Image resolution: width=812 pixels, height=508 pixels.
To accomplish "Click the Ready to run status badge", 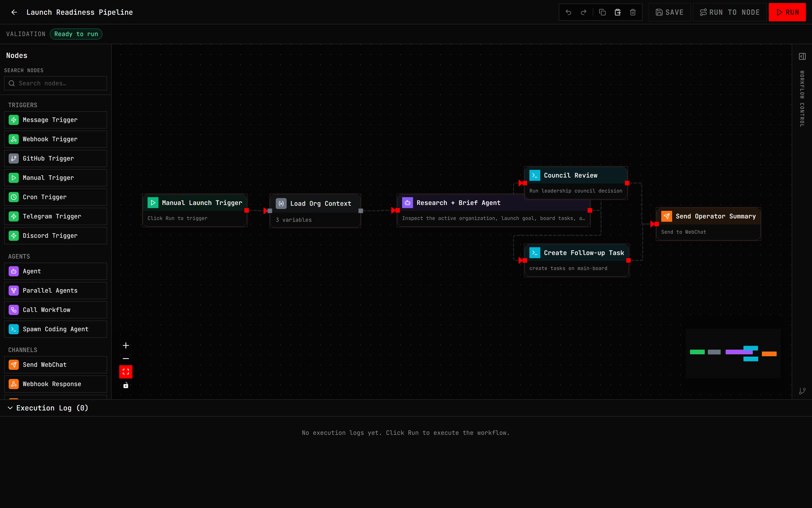I will click(76, 34).
